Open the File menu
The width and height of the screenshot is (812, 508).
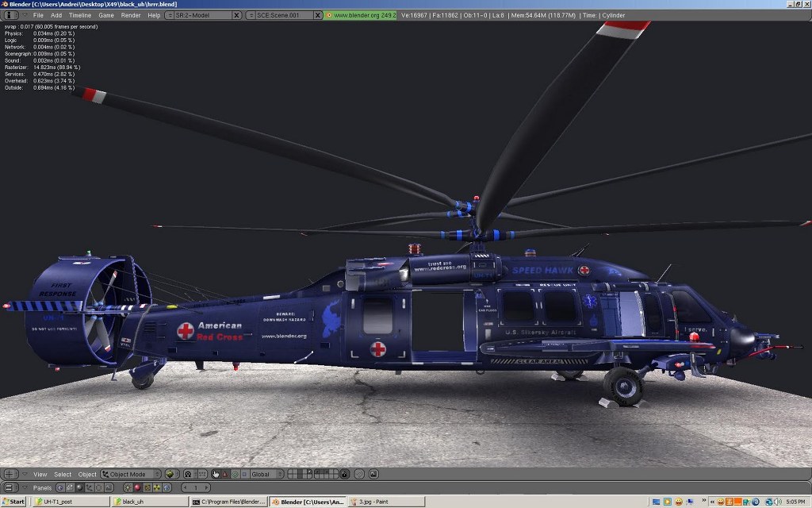tap(38, 15)
